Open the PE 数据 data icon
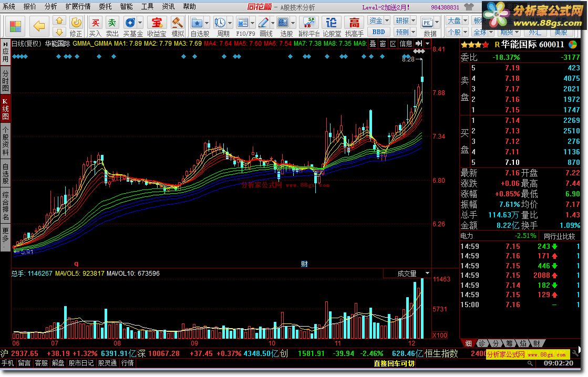 pos(427,23)
